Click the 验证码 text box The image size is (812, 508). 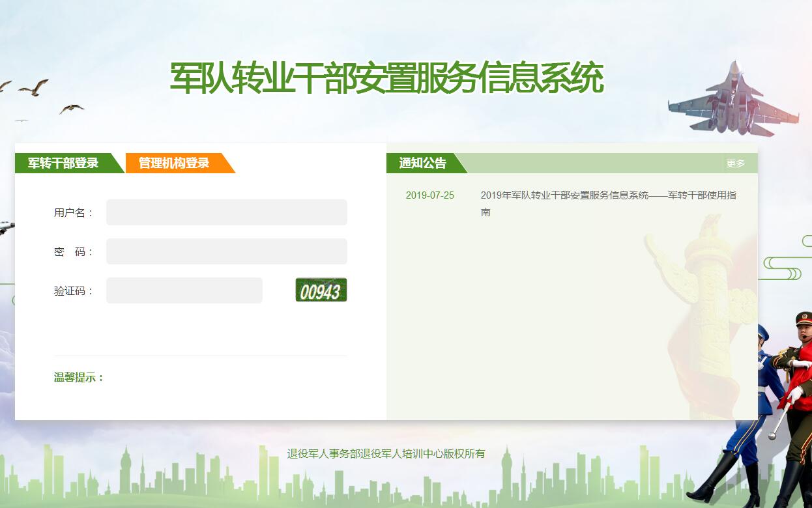tap(184, 290)
